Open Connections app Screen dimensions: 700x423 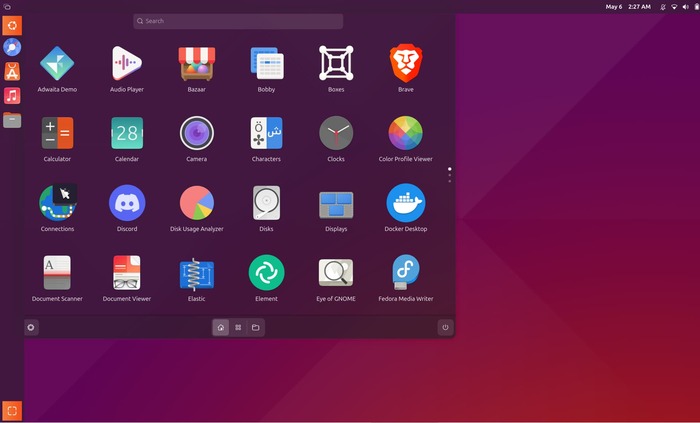(57, 203)
